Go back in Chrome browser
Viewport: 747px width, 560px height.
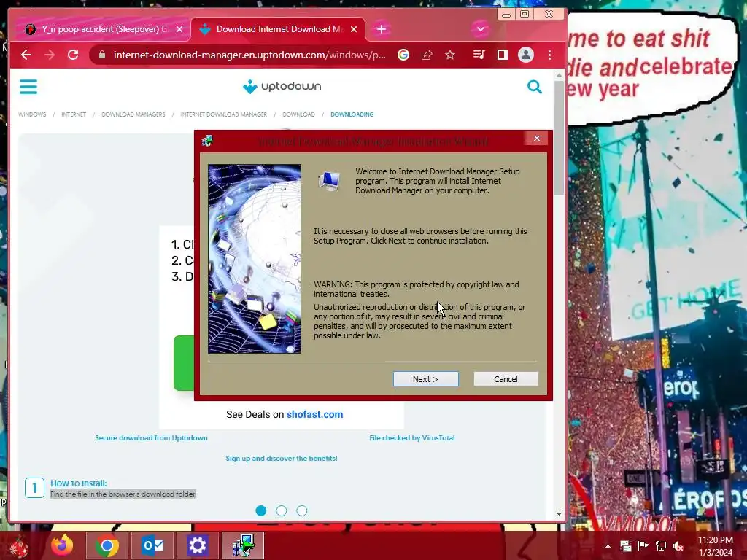26,55
